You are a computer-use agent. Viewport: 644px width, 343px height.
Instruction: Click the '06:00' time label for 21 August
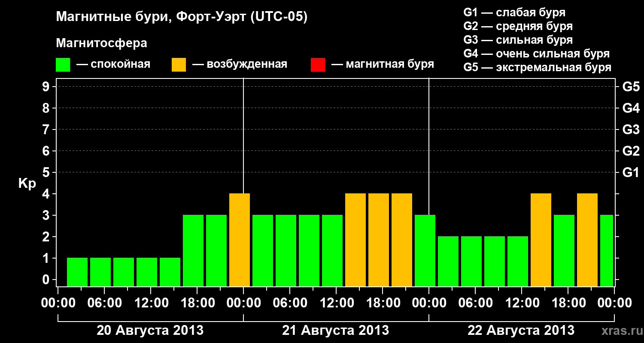290,303
